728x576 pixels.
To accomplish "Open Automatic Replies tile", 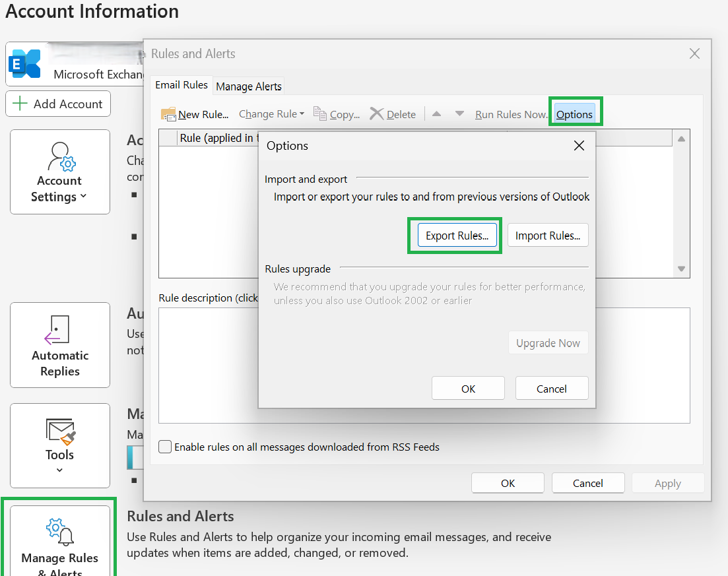I will pos(60,345).
